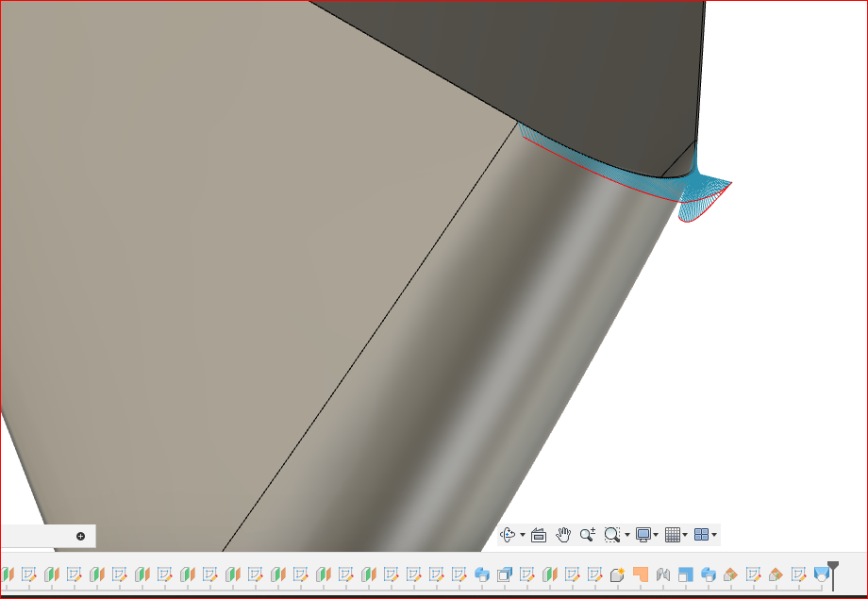Screen dimensions: 868x599
Task: Click the Grid and Snaps icon
Action: pyautogui.click(x=673, y=535)
